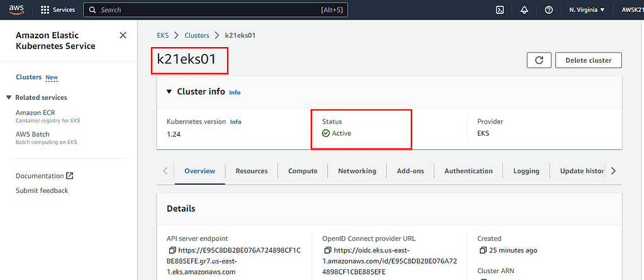Open Info link beside Cluster info
This screenshot has width=644, height=280.
(x=235, y=93)
